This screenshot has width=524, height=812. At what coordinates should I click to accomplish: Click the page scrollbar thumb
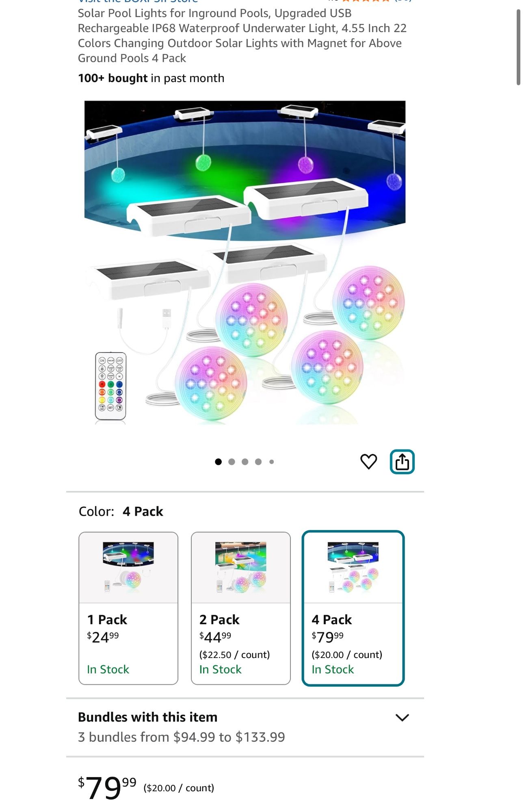[x=518, y=47]
